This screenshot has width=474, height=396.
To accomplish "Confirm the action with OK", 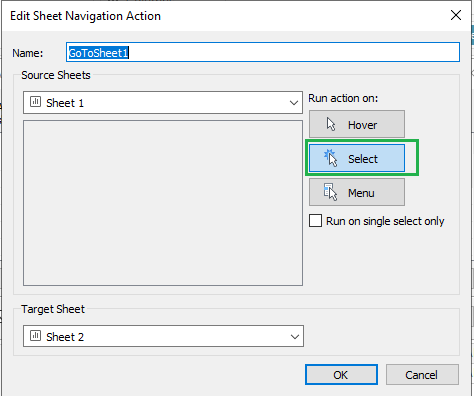I will 341,375.
